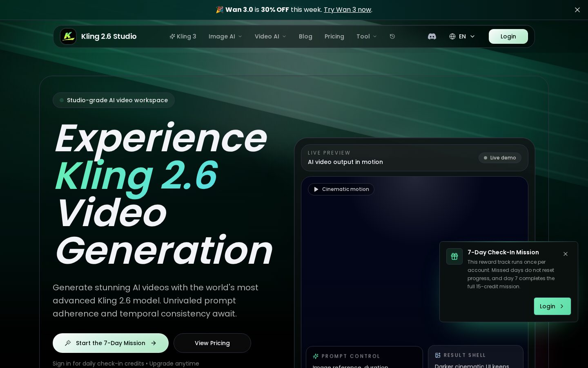Click the Live demo badge
This screenshot has height=368, width=588.
tap(500, 158)
